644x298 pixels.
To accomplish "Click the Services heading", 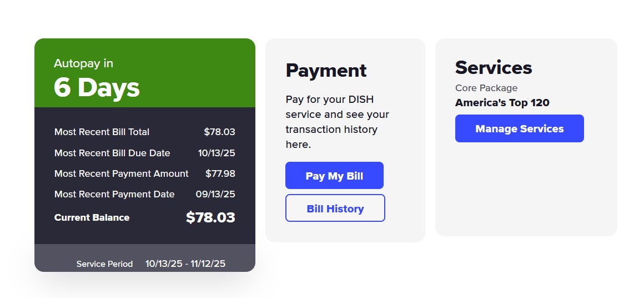I will (493, 68).
